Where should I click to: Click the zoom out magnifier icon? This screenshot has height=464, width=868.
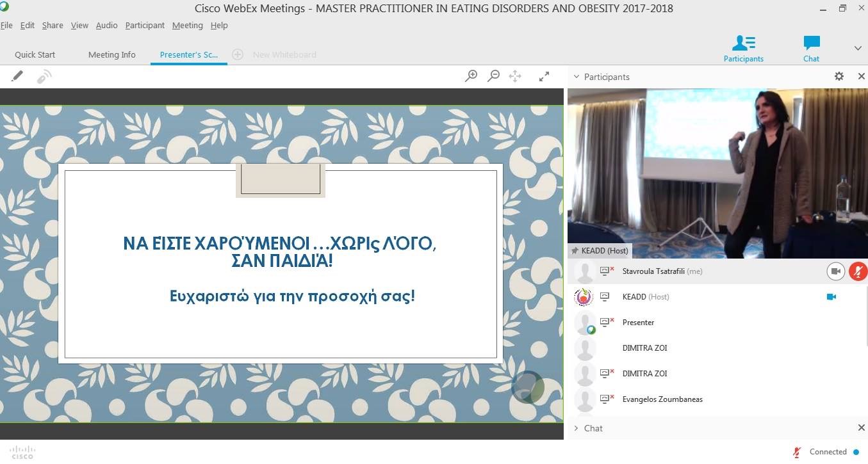click(493, 76)
